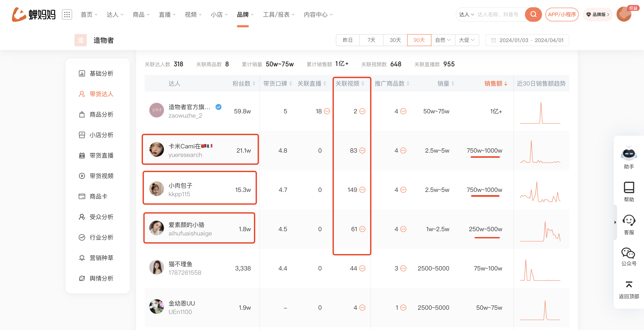Expand the 达人 search filter dropdown
This screenshot has height=330, width=644.
[466, 14]
